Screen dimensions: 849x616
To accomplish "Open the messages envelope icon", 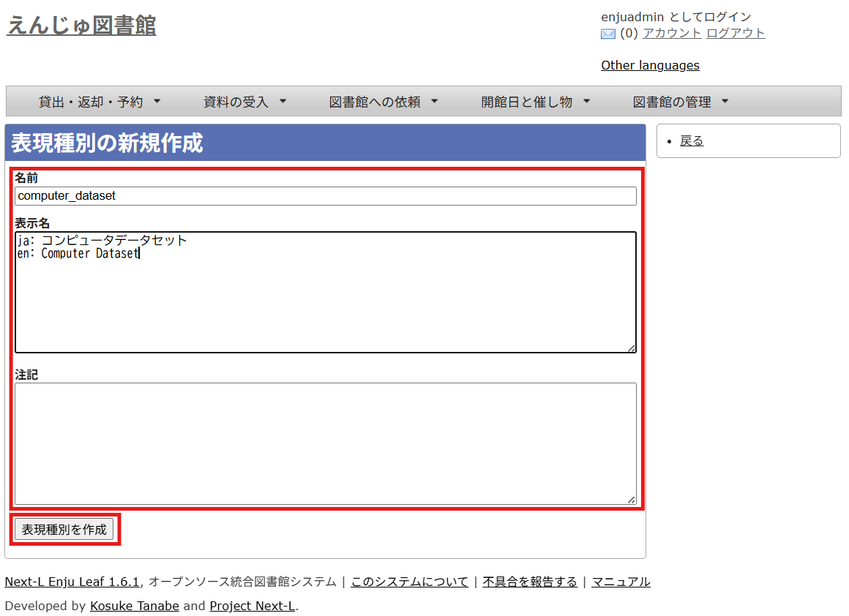I will [608, 34].
